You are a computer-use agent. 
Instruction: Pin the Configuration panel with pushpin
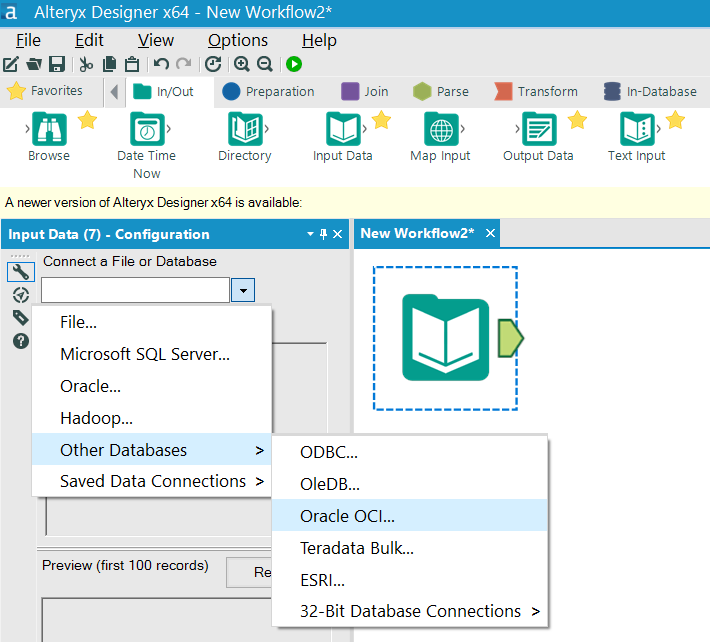pyautogui.click(x=323, y=235)
